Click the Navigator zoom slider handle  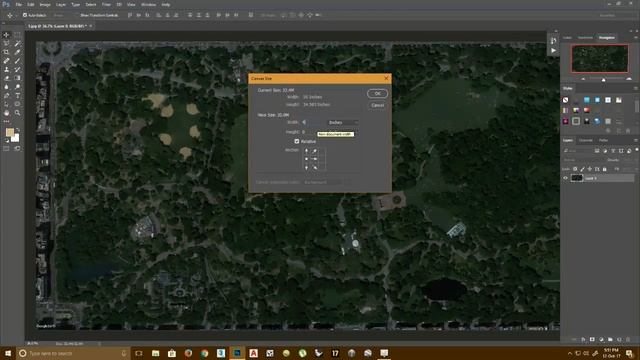click(603, 80)
